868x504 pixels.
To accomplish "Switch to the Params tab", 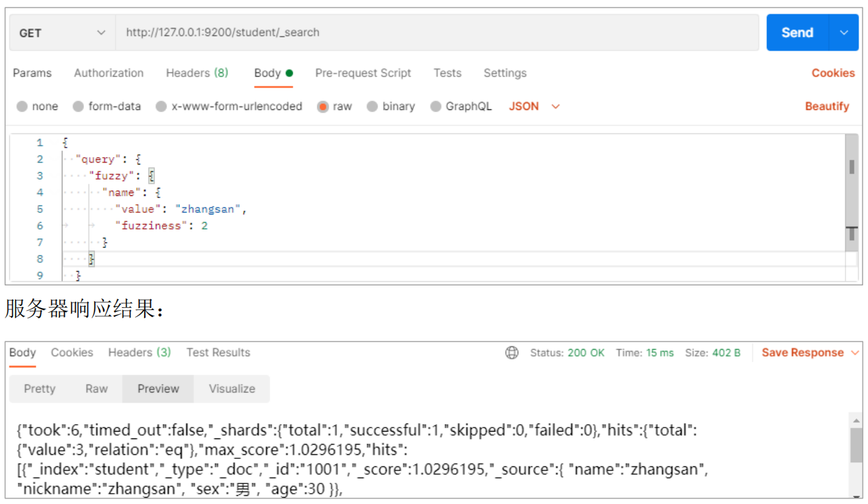I will point(32,73).
